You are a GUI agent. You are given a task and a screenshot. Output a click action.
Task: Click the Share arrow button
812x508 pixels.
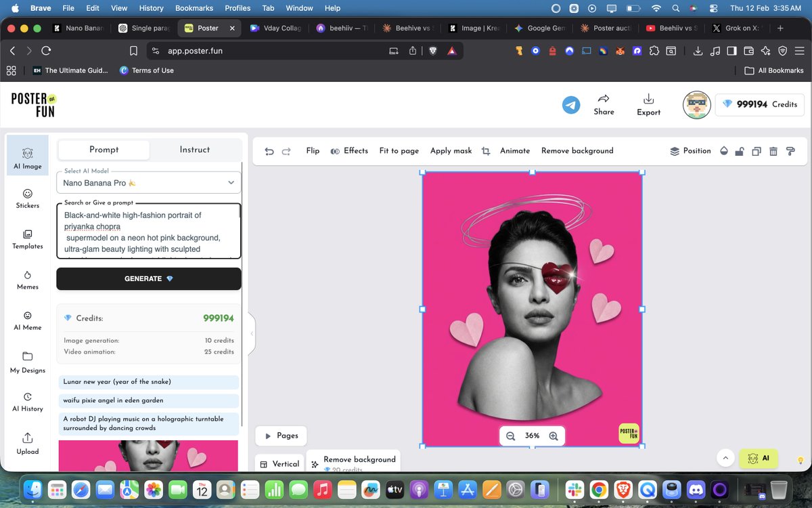tap(604, 104)
